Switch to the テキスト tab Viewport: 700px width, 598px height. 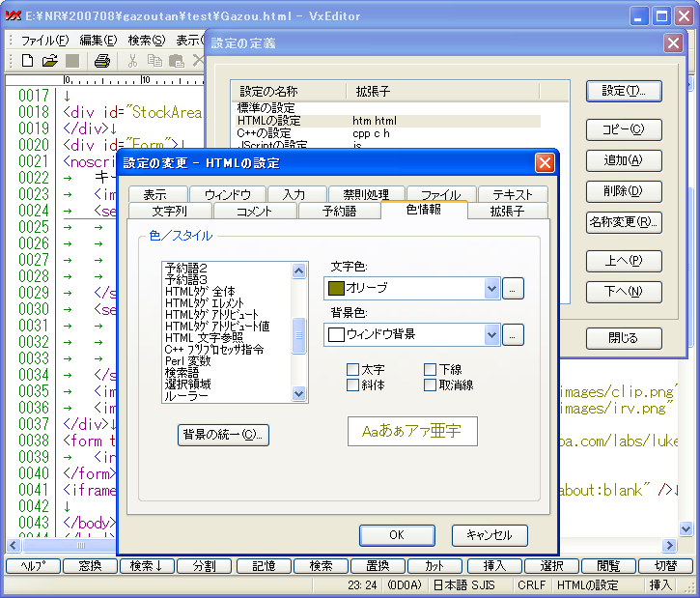(513, 194)
